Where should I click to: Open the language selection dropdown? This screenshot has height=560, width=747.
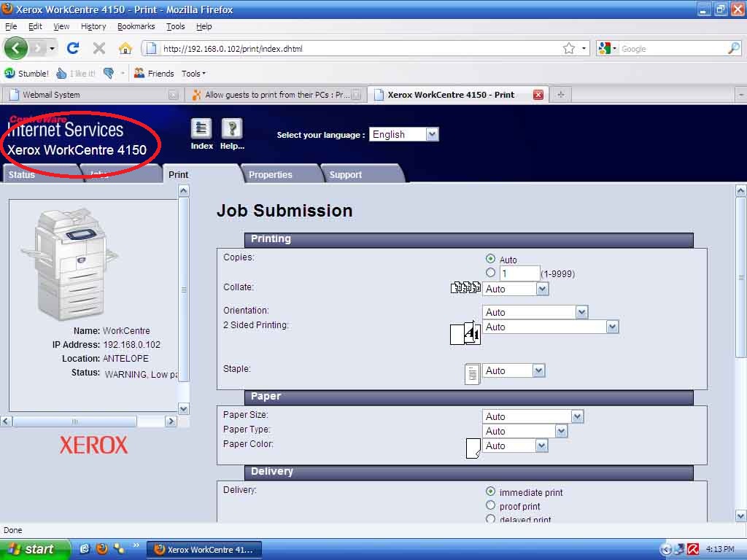(404, 134)
